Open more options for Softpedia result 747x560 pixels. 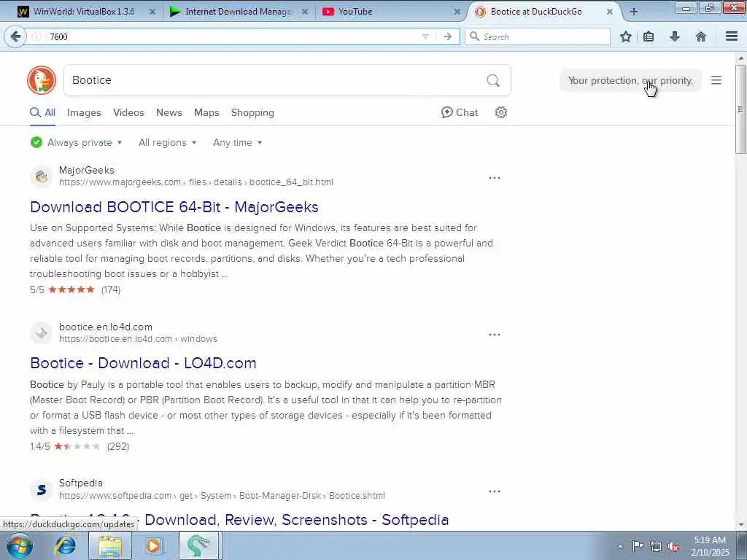(495, 491)
